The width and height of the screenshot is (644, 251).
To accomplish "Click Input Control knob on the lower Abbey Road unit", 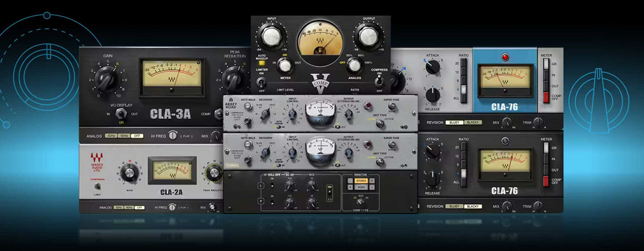I will tap(292, 152).
